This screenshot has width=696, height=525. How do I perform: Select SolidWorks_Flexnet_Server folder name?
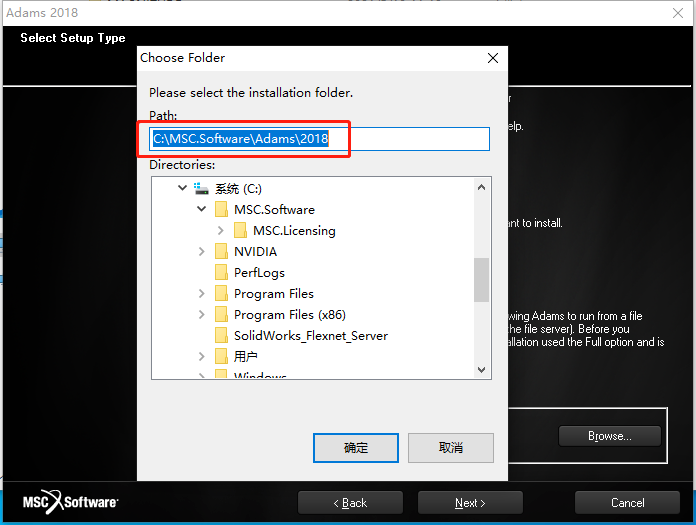click(311, 336)
